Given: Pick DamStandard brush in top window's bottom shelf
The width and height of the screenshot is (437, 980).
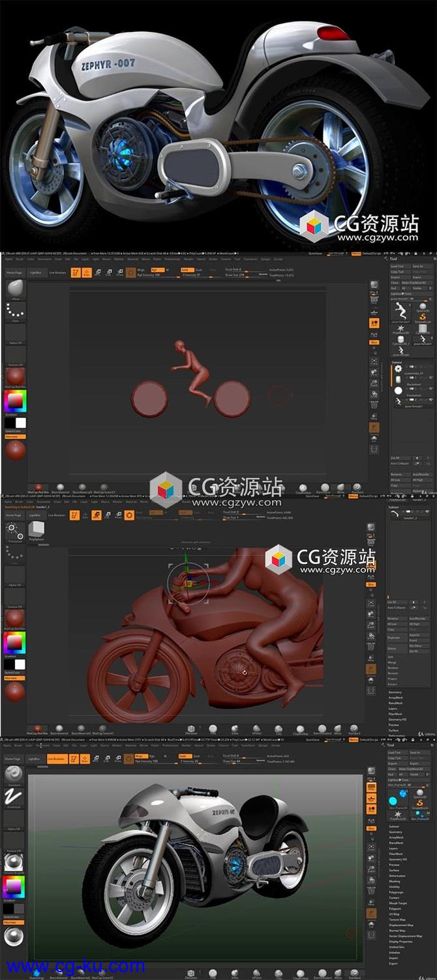Looking at the screenshot, I should point(324,488).
